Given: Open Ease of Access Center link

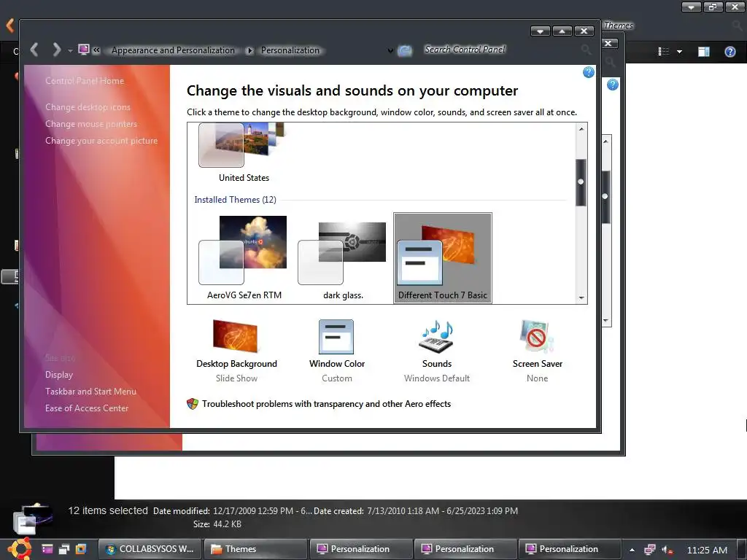Looking at the screenshot, I should tap(87, 408).
